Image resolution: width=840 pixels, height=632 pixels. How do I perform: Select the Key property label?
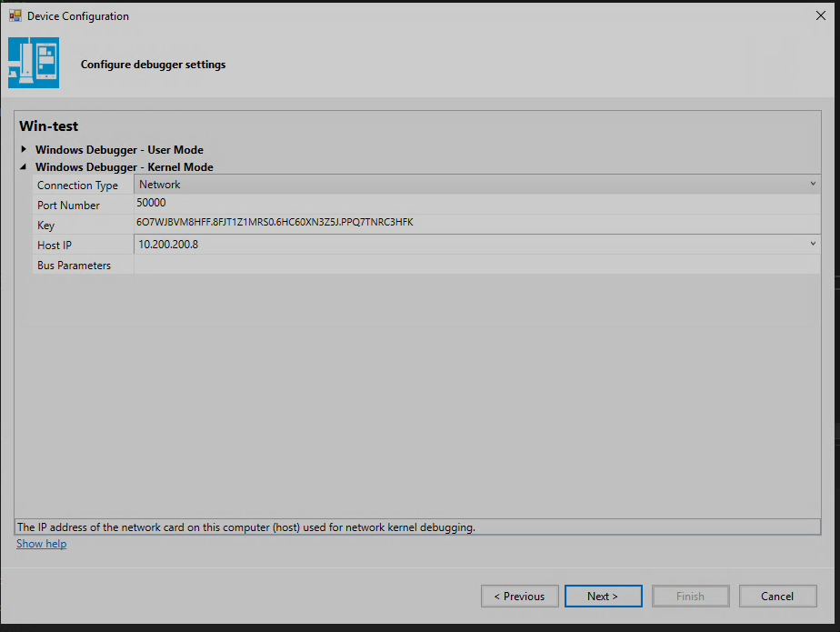pyautogui.click(x=46, y=226)
